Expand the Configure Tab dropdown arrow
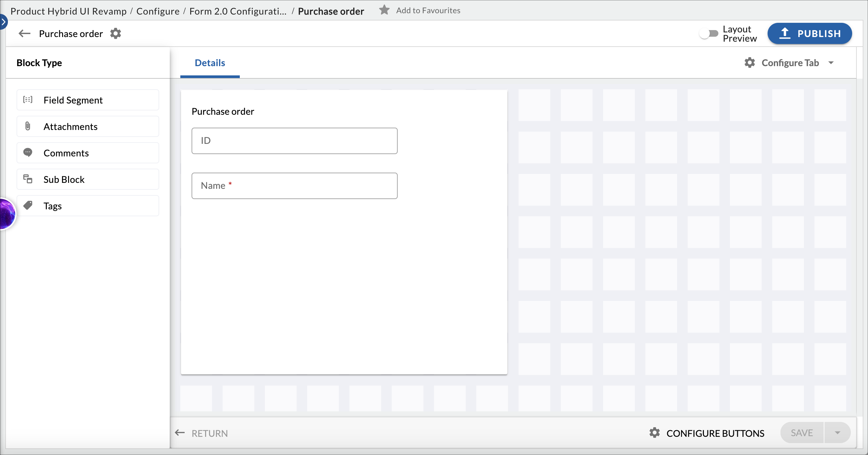This screenshot has width=868, height=455. [831, 63]
